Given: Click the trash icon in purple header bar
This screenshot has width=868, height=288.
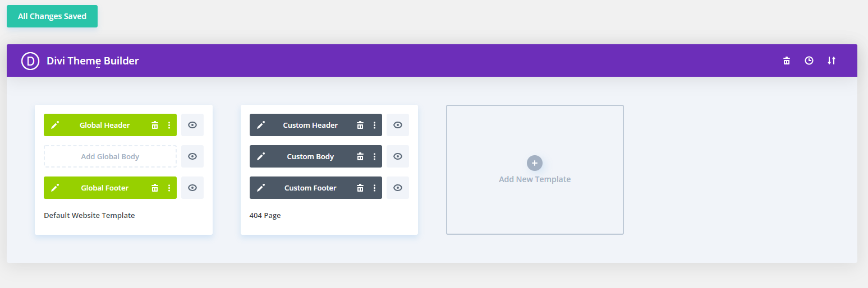Looking at the screenshot, I should pos(787,61).
